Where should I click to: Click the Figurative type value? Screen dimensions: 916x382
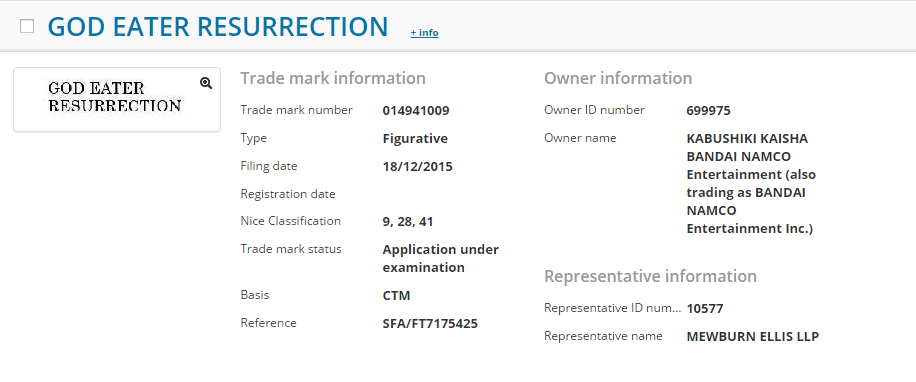pos(415,138)
